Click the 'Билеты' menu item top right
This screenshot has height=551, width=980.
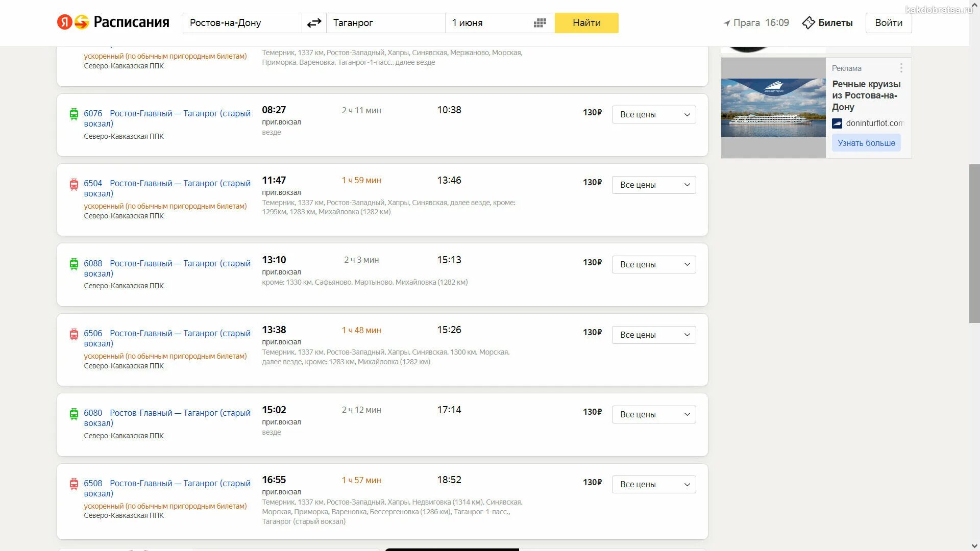coord(828,22)
